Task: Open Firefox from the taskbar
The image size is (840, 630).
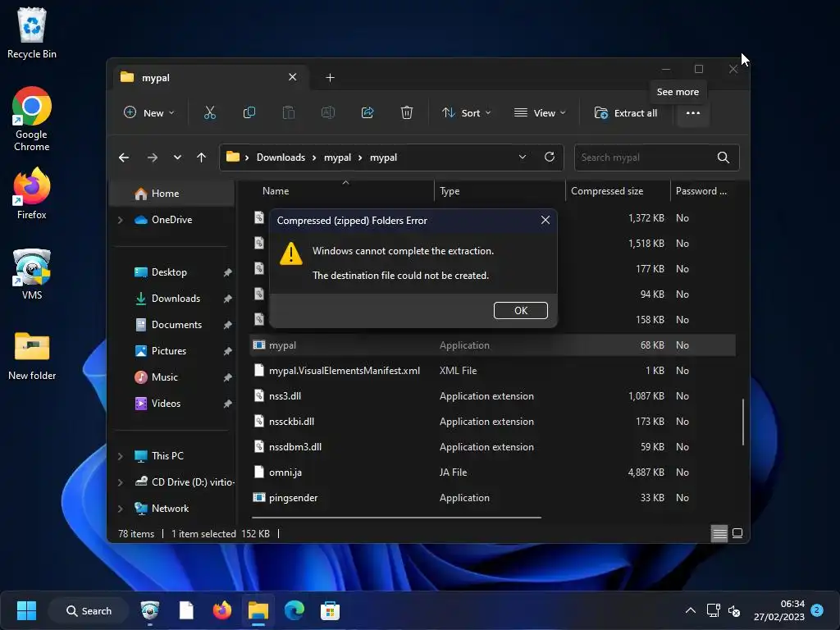Action: coord(222,610)
